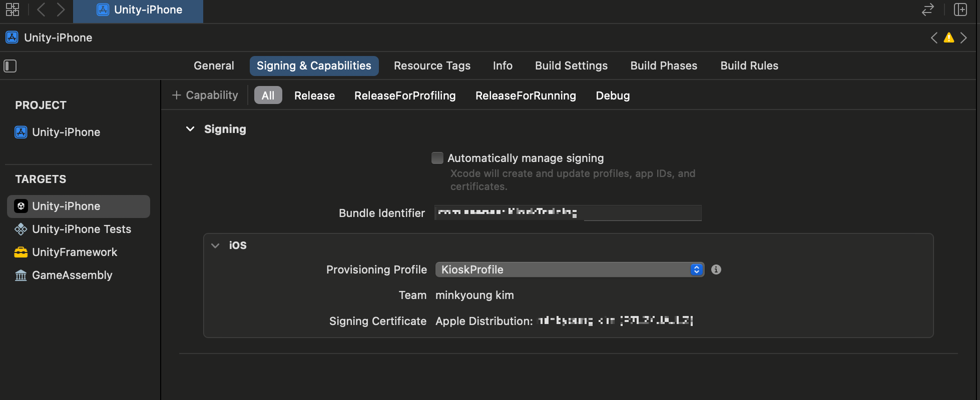
Task: Click the iOS group label
Action: coord(238,245)
